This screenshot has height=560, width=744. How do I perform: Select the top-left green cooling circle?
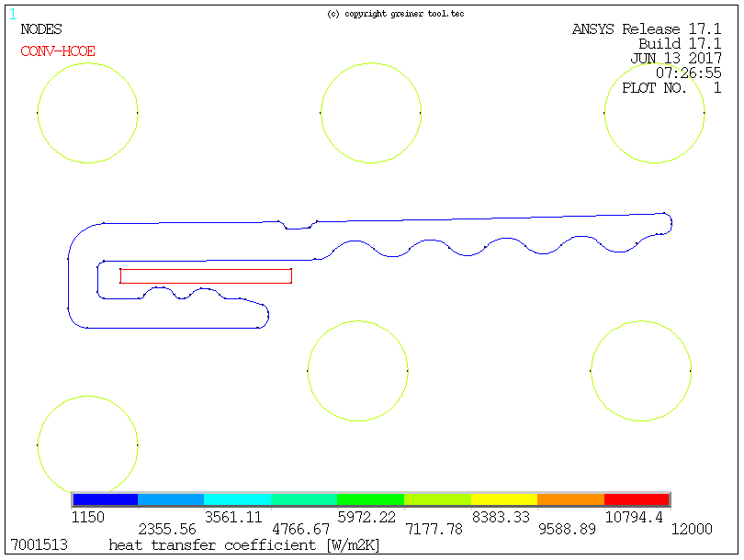pos(87,113)
